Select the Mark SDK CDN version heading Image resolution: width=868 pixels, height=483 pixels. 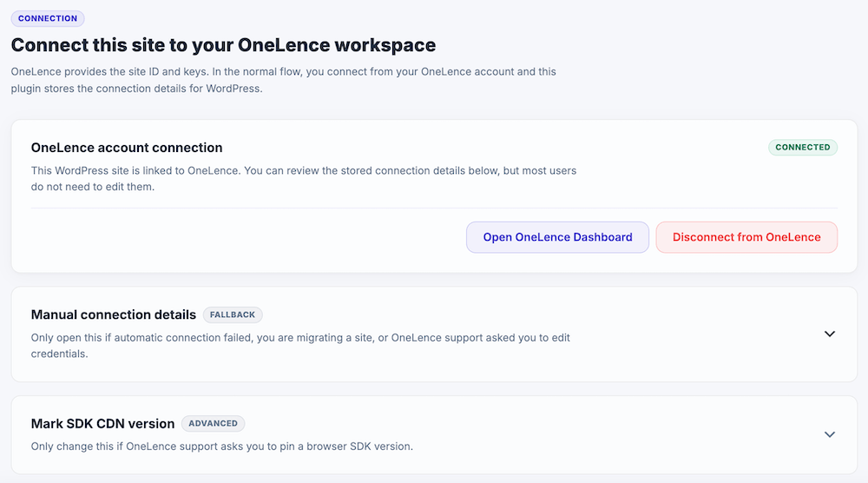pyautogui.click(x=103, y=424)
